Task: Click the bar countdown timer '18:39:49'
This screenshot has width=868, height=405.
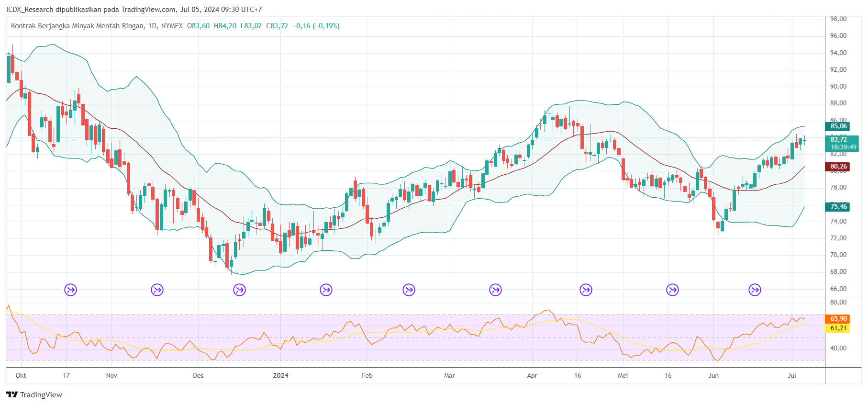Action: (843, 147)
